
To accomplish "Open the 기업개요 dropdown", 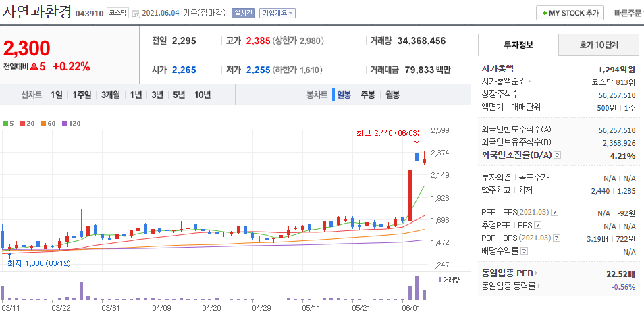I will [277, 13].
